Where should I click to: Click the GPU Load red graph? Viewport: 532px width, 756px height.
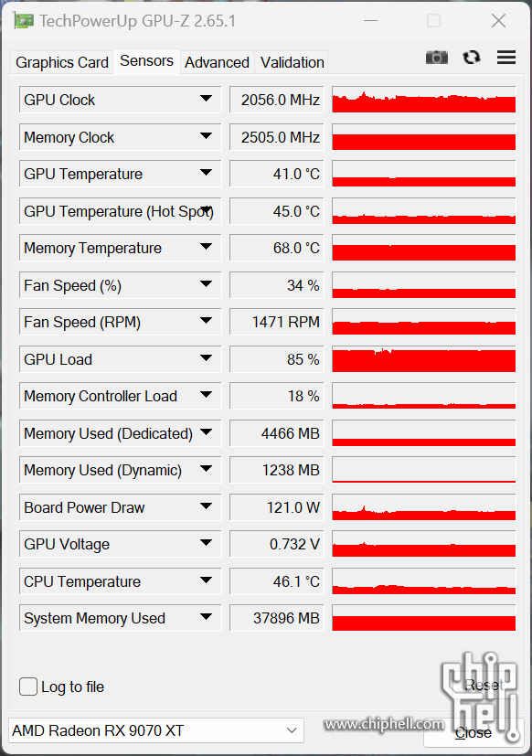pyautogui.click(x=423, y=359)
